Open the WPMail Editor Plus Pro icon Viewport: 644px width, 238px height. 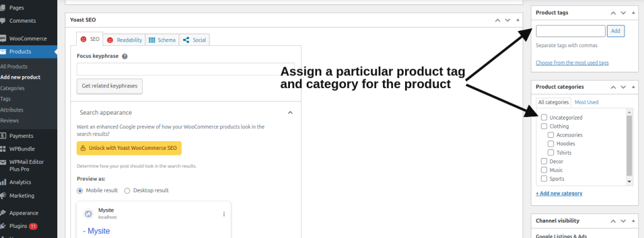tap(3, 162)
